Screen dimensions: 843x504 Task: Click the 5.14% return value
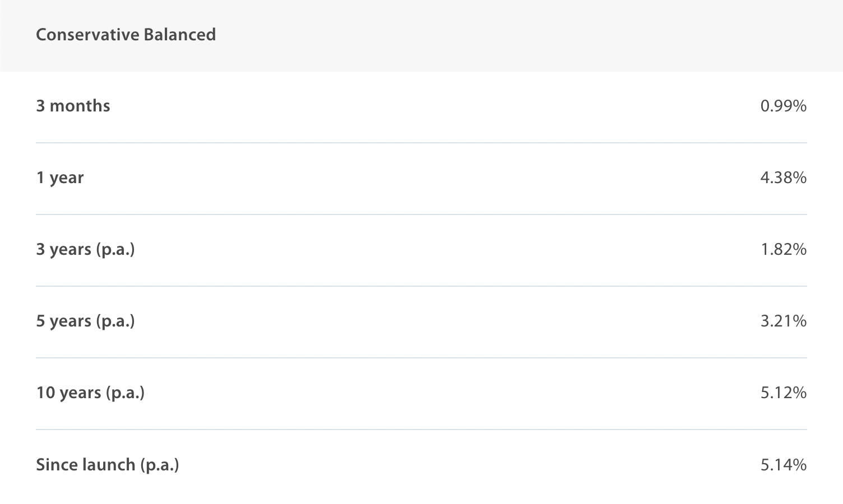pyautogui.click(x=783, y=465)
